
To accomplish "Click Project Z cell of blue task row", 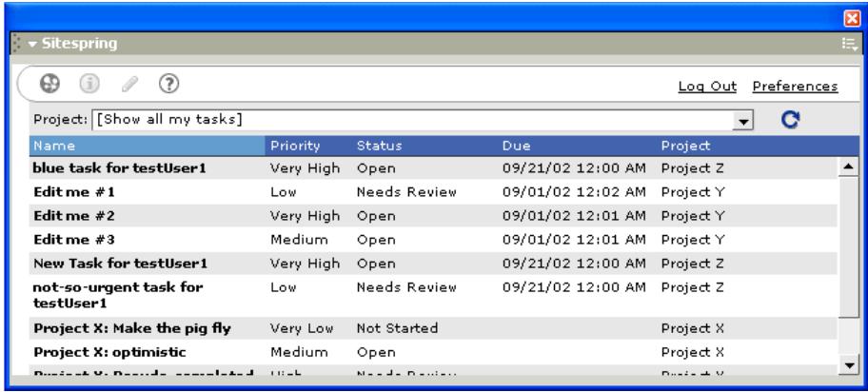I will click(x=692, y=168).
